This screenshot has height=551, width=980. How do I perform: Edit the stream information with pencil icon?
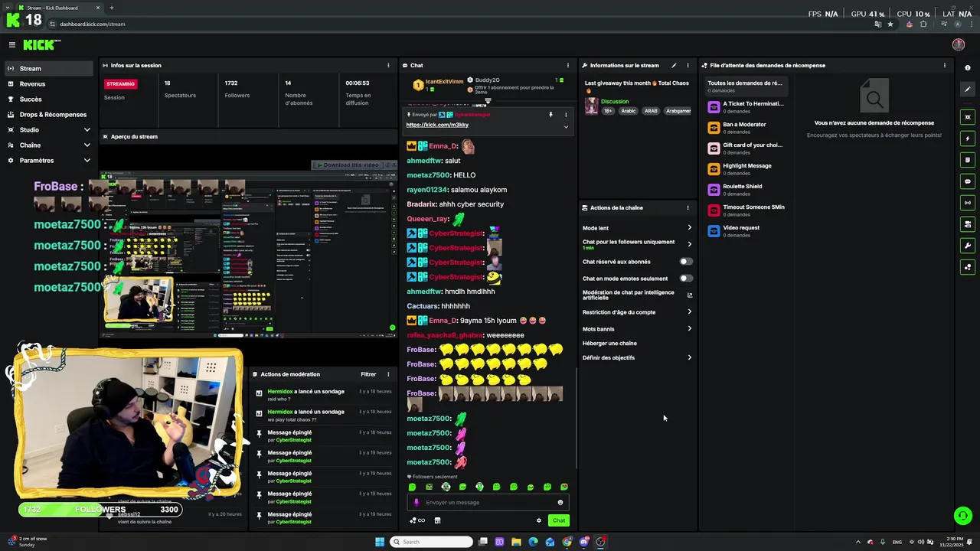coord(674,65)
